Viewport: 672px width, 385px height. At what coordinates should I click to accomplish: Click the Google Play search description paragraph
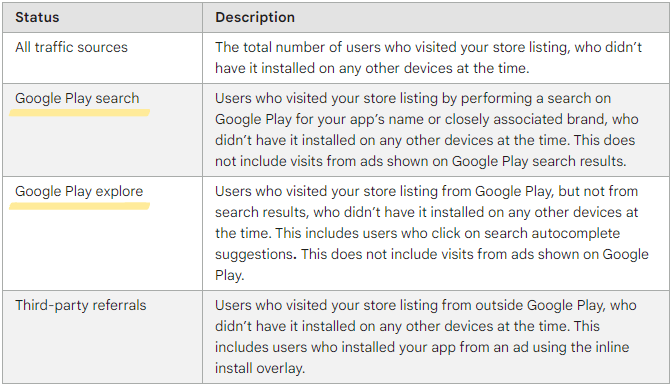(426, 130)
